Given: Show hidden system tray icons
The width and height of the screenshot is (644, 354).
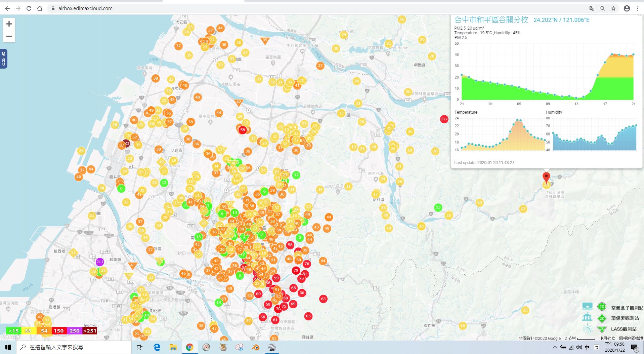Looking at the screenshot, I should pyautogui.click(x=555, y=347).
